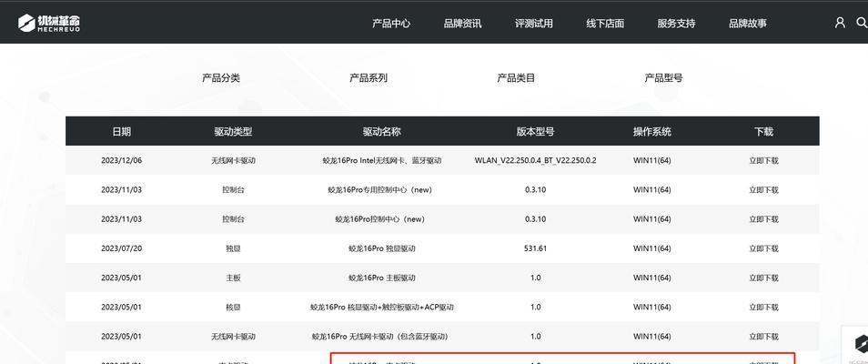This screenshot has height=364, width=868.
Task: Open the 产品中心 menu
Action: [391, 24]
